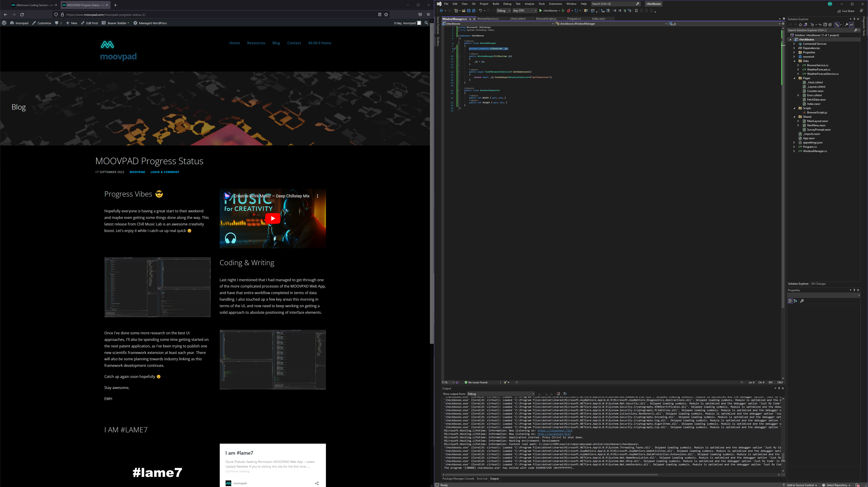This screenshot has height=487, width=868.
Task: Open Visual Studio Extensions menu
Action: 555,4
